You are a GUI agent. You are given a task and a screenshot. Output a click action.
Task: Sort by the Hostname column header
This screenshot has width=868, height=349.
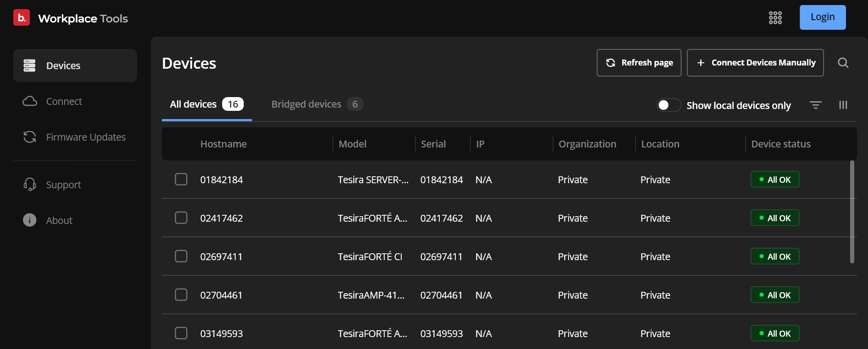tap(223, 144)
